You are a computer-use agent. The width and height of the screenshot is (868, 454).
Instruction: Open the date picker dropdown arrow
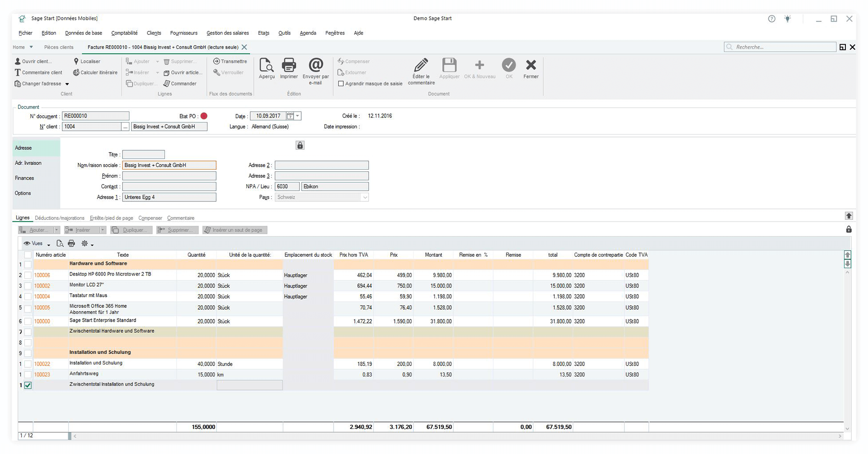click(298, 116)
